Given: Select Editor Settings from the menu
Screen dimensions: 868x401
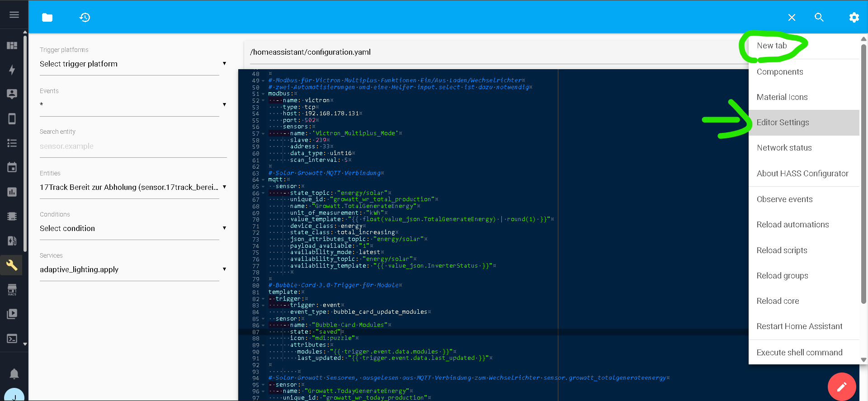Looking at the screenshot, I should [x=783, y=123].
